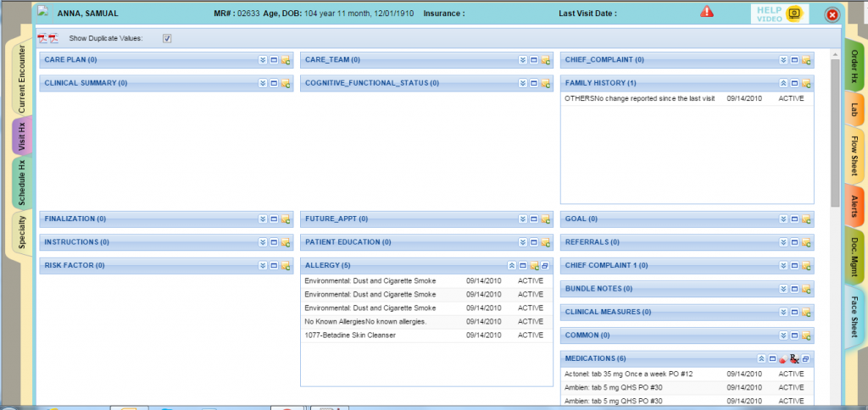Collapse the Medications panel
The height and width of the screenshot is (410, 868).
point(761,359)
